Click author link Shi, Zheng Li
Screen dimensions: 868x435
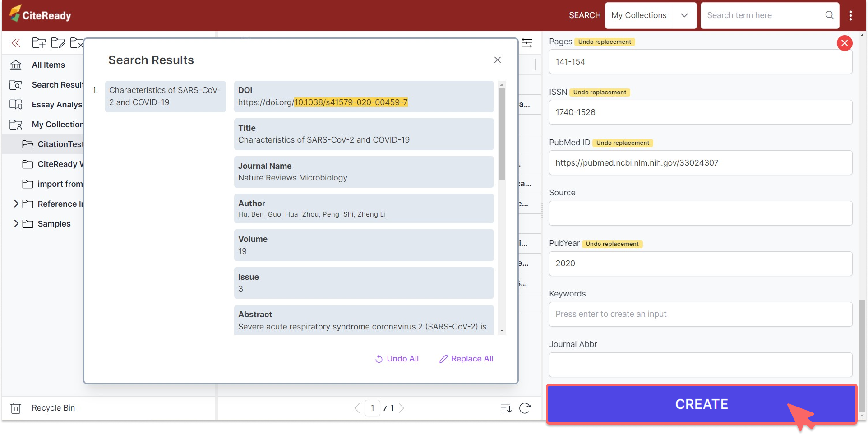[x=365, y=214]
